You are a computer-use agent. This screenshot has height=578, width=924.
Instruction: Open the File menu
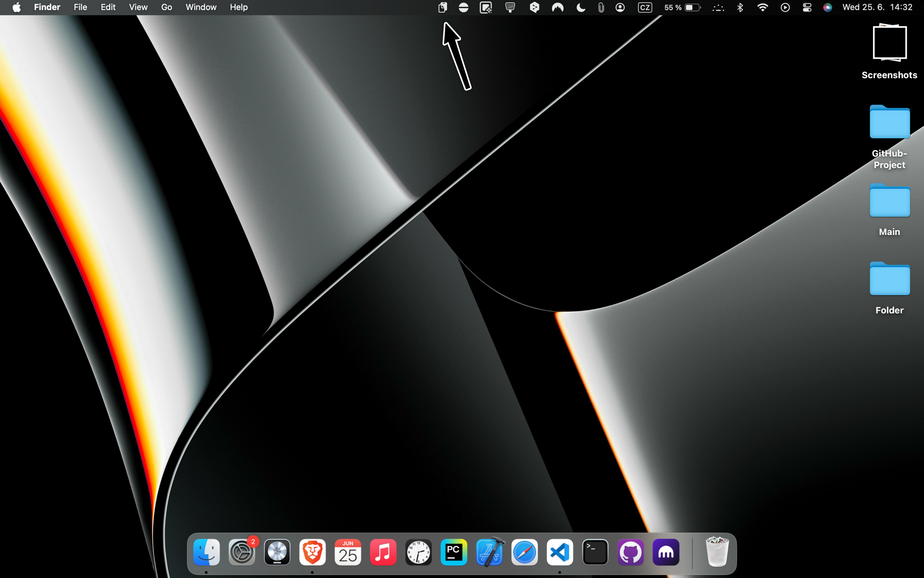[80, 7]
